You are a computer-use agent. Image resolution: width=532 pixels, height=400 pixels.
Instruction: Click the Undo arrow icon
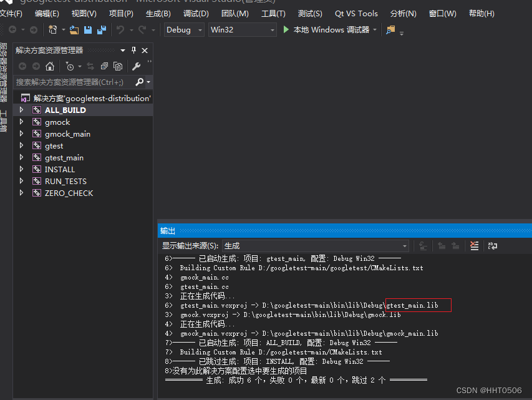pyautogui.click(x=120, y=30)
